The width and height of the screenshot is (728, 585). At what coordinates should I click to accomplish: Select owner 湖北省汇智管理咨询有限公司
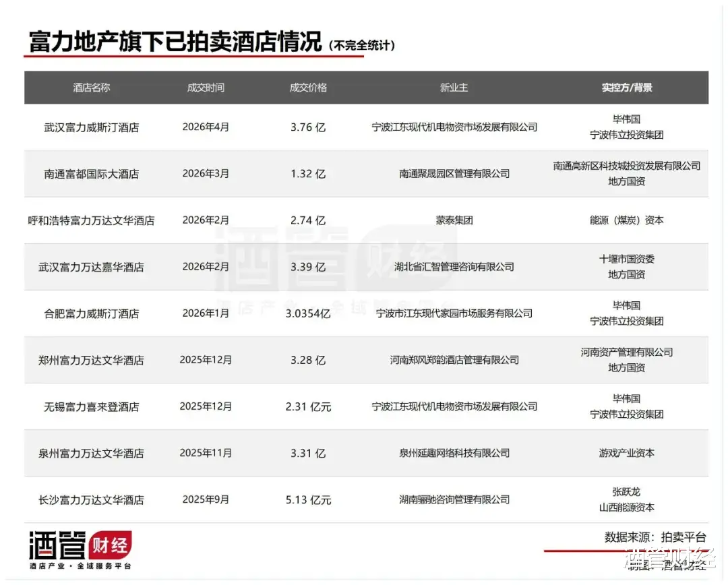pyautogui.click(x=454, y=267)
